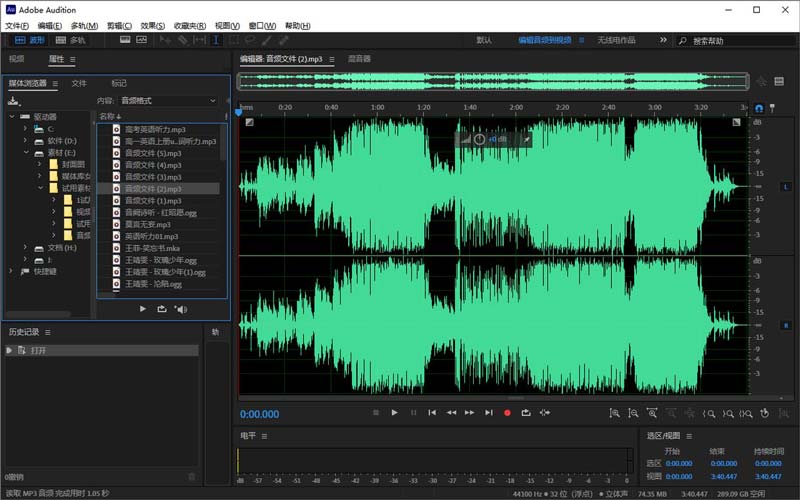The width and height of the screenshot is (800, 500).
Task: Collapse the 素材 (E:) drive tree
Action: pos(27,153)
